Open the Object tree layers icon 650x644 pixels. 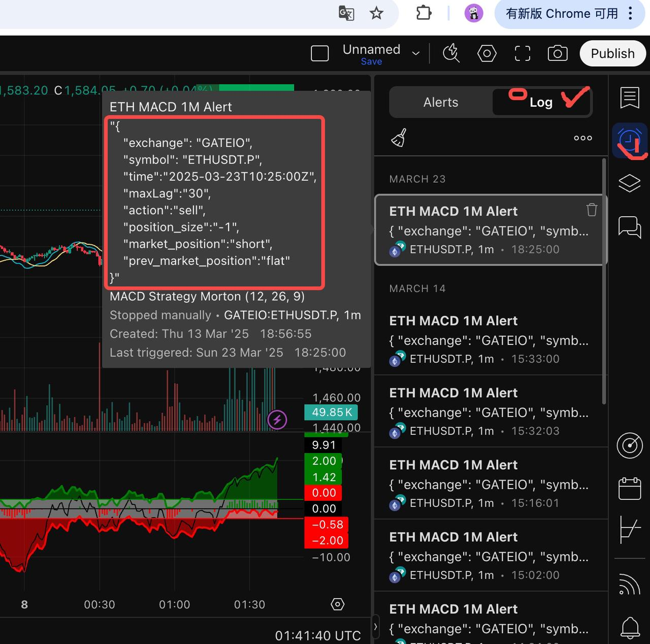[x=630, y=183]
